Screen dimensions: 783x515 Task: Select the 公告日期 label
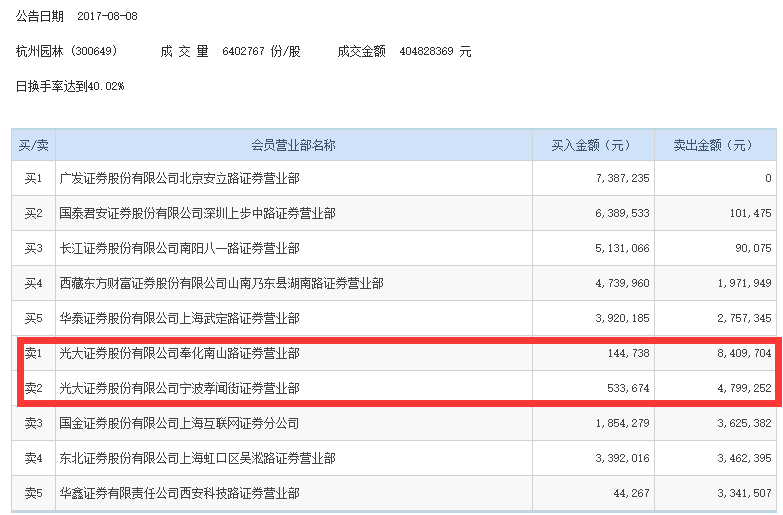[40, 16]
